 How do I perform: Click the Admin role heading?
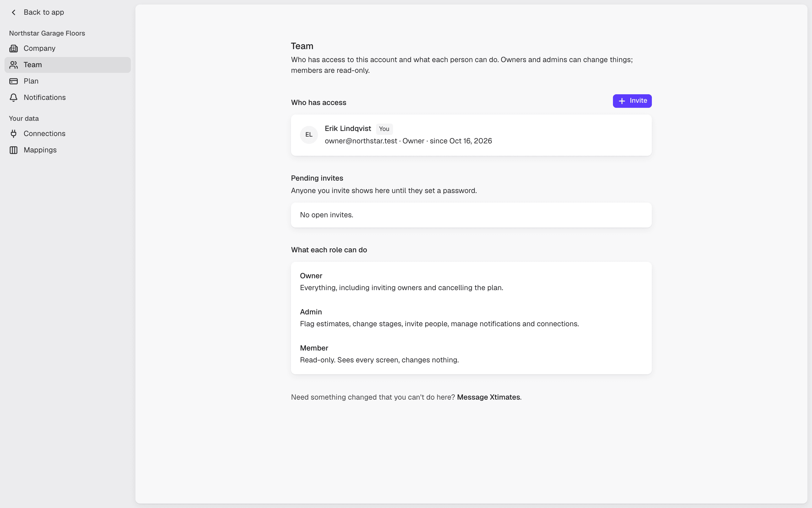click(311, 312)
